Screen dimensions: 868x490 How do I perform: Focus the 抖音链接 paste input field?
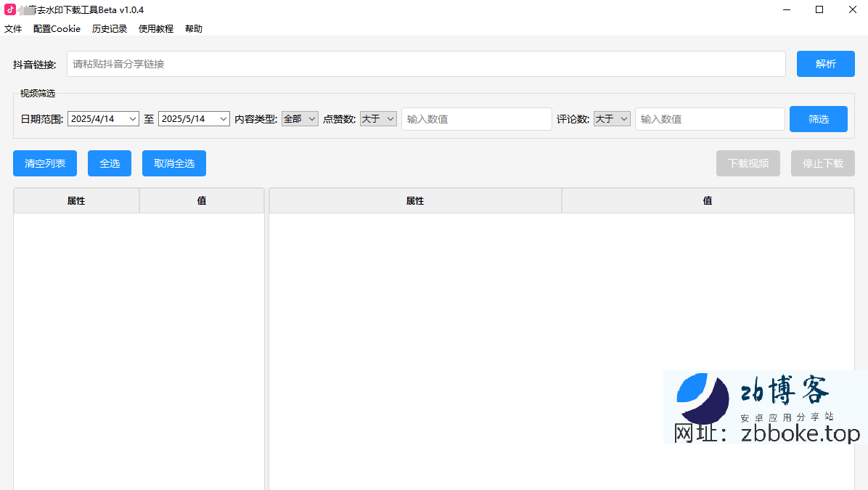point(426,64)
